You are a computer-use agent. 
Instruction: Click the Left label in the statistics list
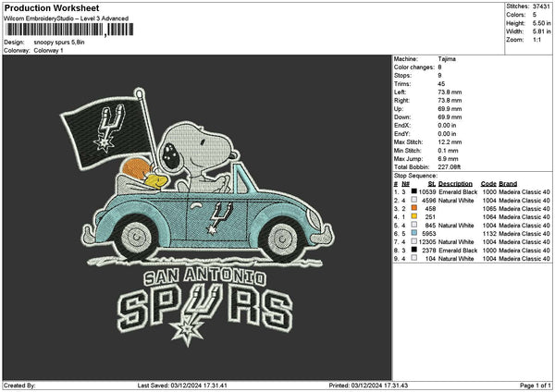400,92
